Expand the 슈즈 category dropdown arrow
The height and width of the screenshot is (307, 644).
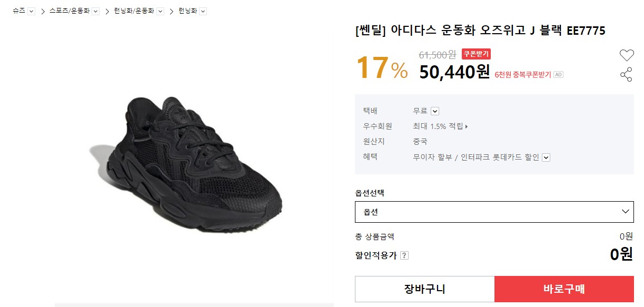tap(31, 11)
